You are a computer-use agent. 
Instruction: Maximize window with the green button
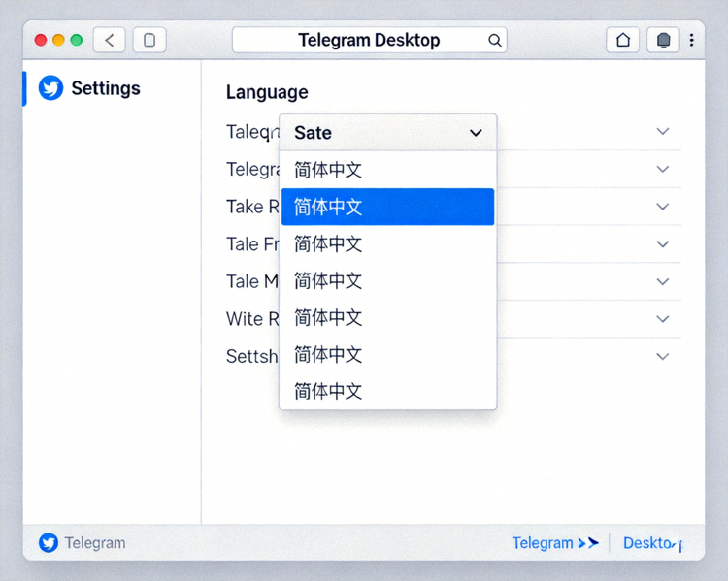pos(77,41)
